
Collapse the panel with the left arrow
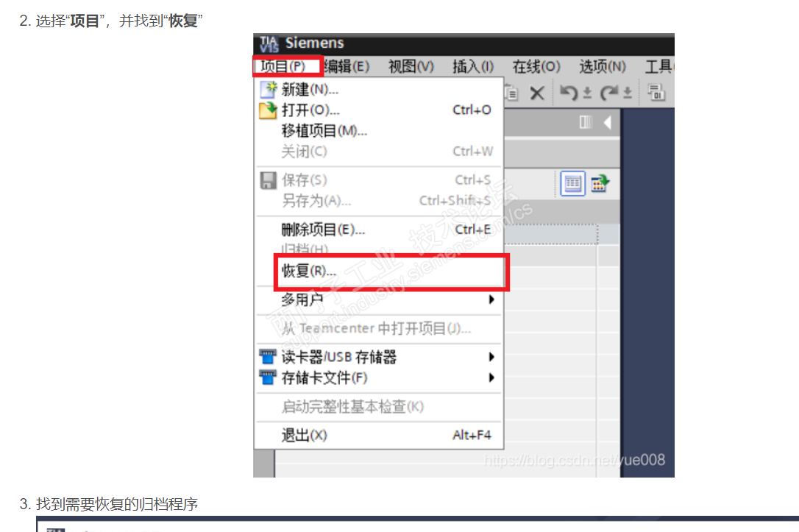607,123
